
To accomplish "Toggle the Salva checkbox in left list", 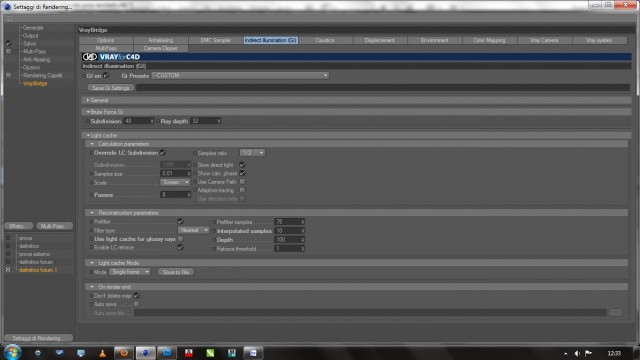I will [x=9, y=43].
